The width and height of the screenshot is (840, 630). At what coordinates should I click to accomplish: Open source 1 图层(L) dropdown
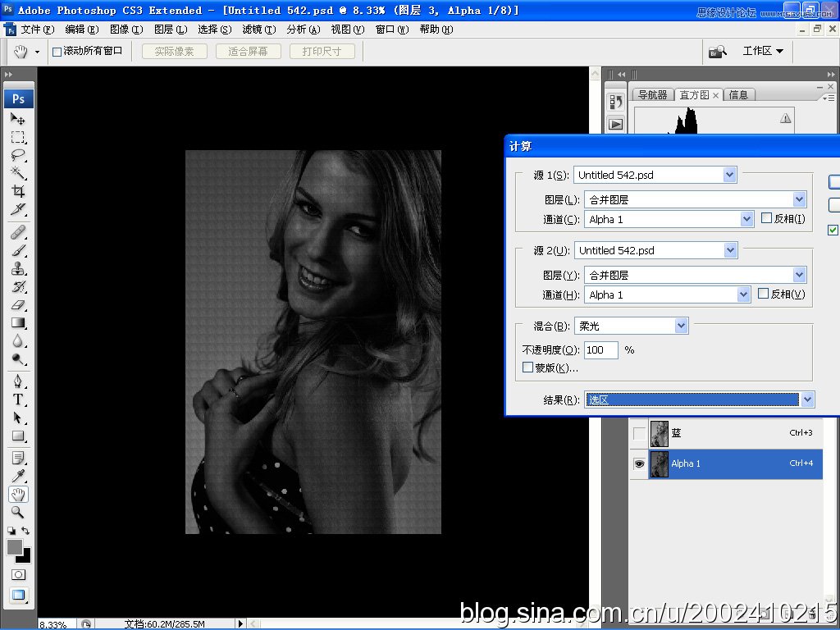[x=799, y=199]
